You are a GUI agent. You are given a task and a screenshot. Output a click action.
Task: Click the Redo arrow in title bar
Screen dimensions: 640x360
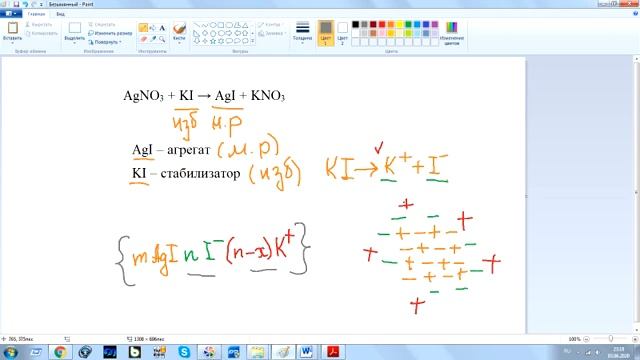tap(33, 4)
